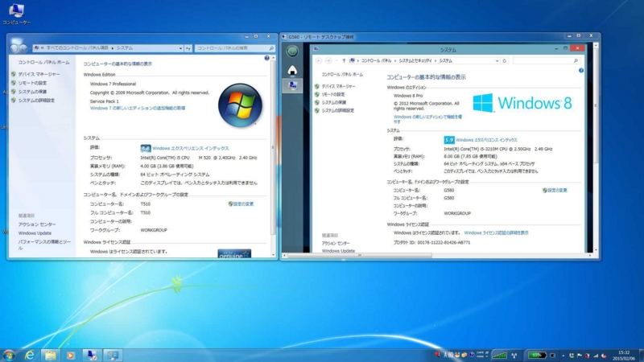
Task: Open デバイス マネージャー in Windows 8 window
Action: pyautogui.click(x=338, y=87)
